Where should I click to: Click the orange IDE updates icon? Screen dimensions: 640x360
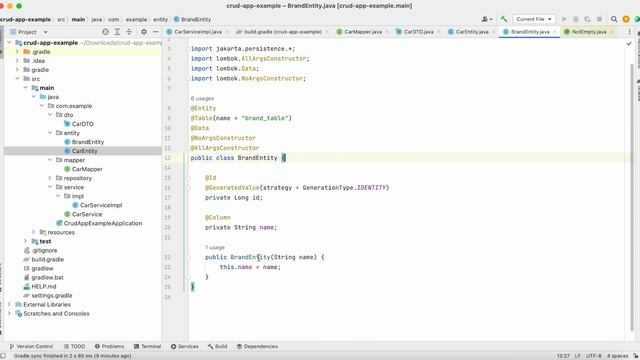tap(626, 19)
